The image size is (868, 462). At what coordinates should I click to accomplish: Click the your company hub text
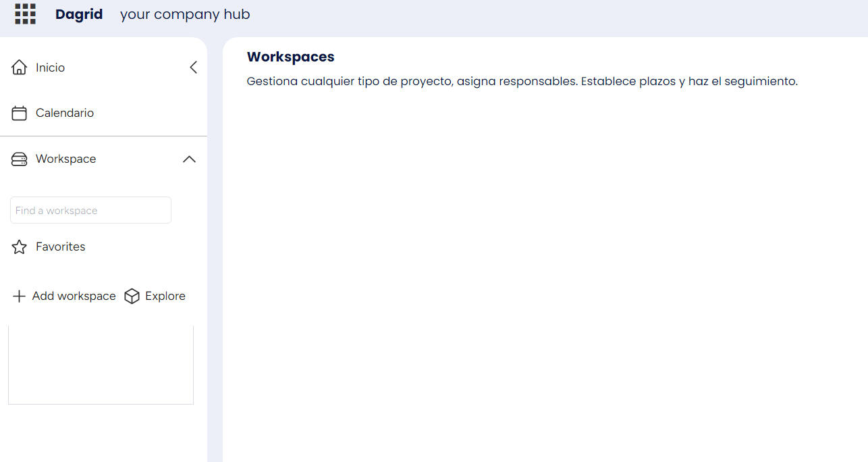coord(184,14)
